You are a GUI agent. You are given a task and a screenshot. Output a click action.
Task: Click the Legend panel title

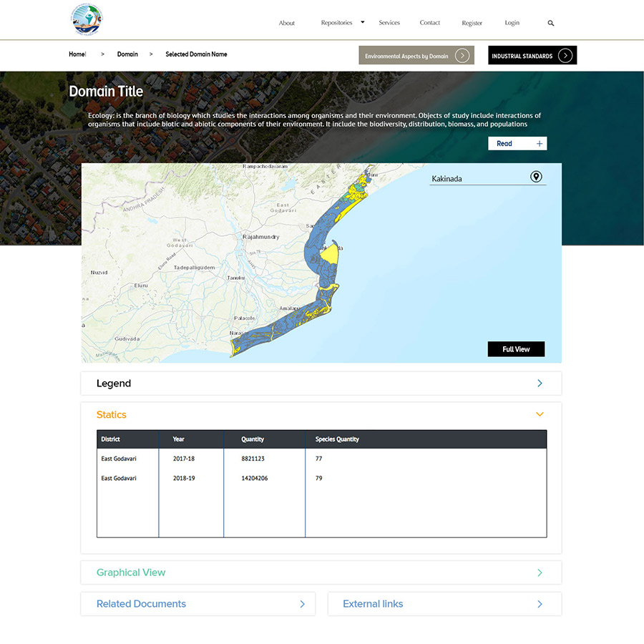[x=114, y=384]
